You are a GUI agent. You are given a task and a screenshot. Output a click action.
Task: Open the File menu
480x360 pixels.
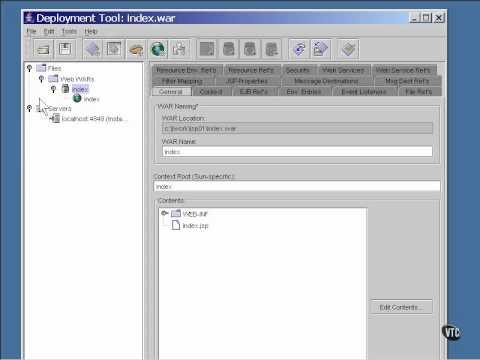tap(31, 31)
